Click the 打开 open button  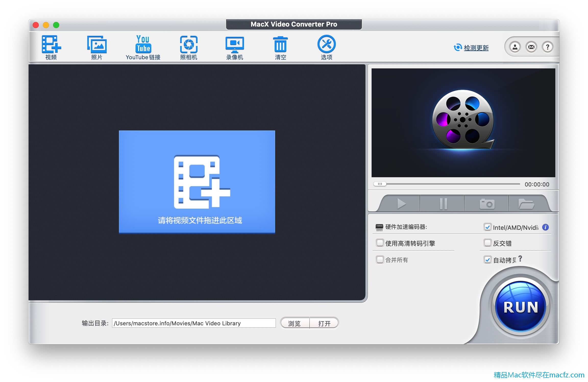coord(324,323)
